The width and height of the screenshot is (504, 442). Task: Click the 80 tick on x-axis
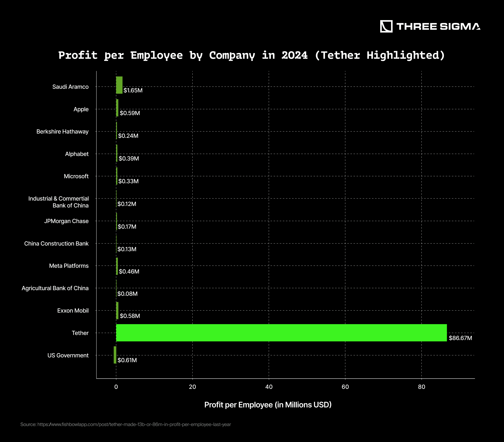click(421, 387)
